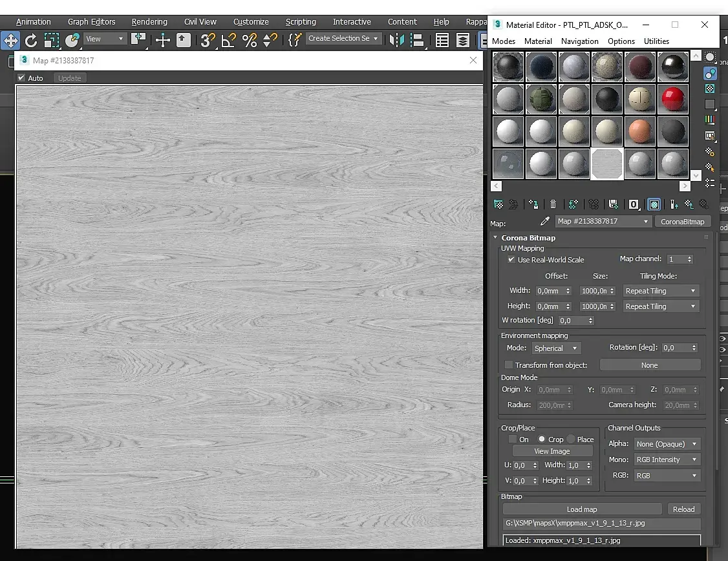Open the Navigation menu in Material Editor
728x561 pixels.
pos(579,41)
